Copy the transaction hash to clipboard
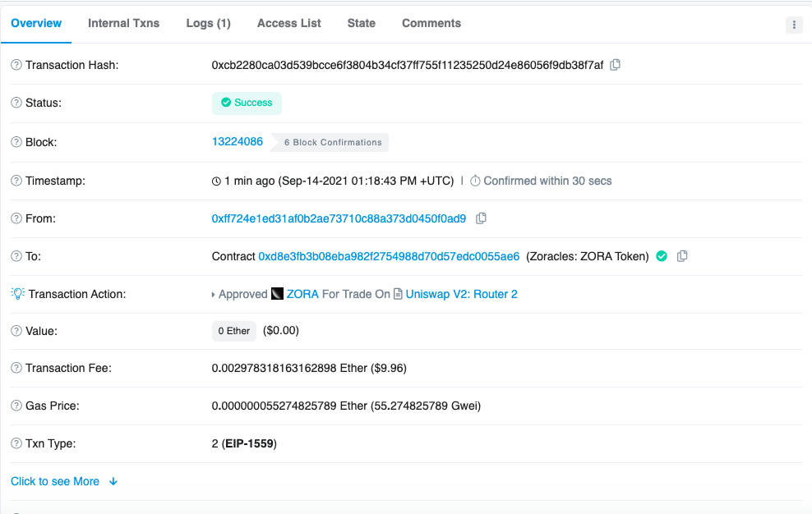Viewport: 812px width, 514px height. (x=615, y=65)
